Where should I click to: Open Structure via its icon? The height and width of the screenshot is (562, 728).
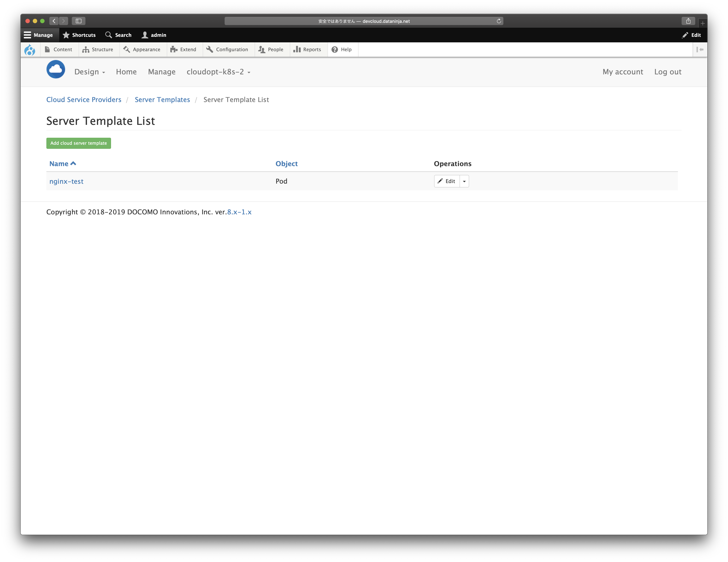tap(86, 49)
